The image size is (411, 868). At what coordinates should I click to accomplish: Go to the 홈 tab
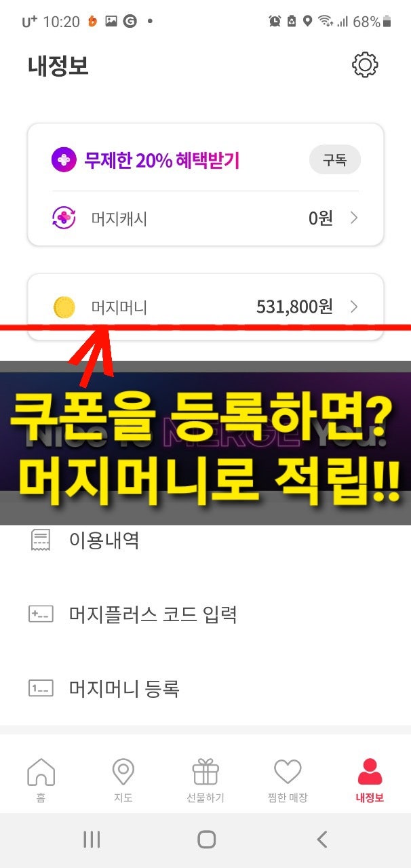tap(41, 781)
